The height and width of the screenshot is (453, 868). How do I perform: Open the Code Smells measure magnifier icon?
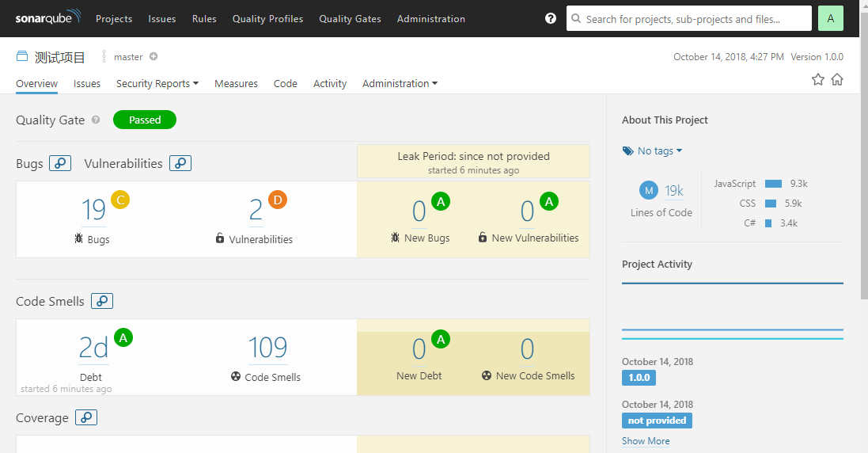[x=102, y=301]
